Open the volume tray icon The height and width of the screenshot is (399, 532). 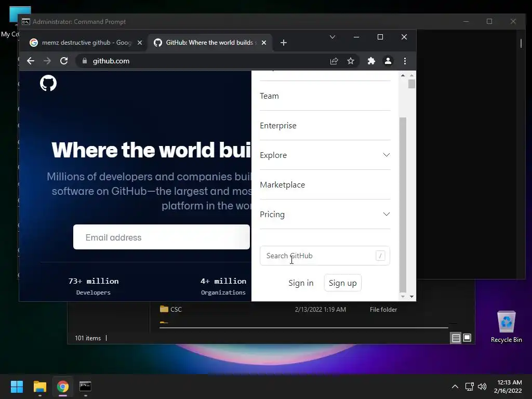tap(482, 387)
